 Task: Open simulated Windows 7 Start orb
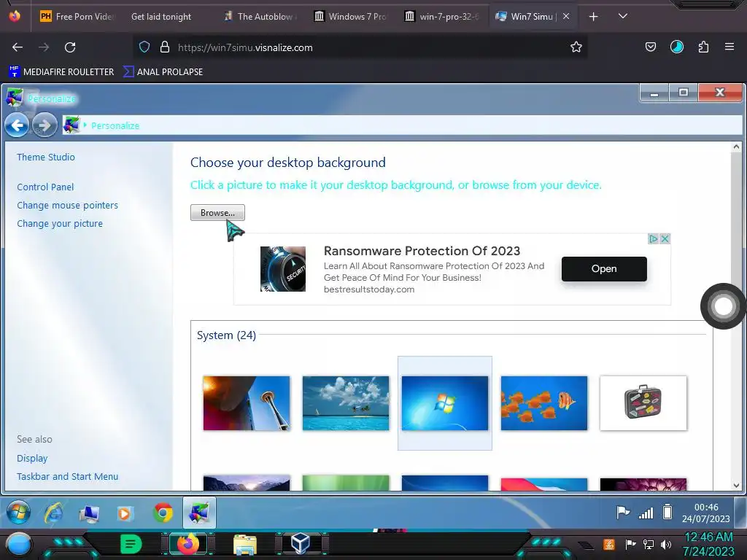pos(18,513)
